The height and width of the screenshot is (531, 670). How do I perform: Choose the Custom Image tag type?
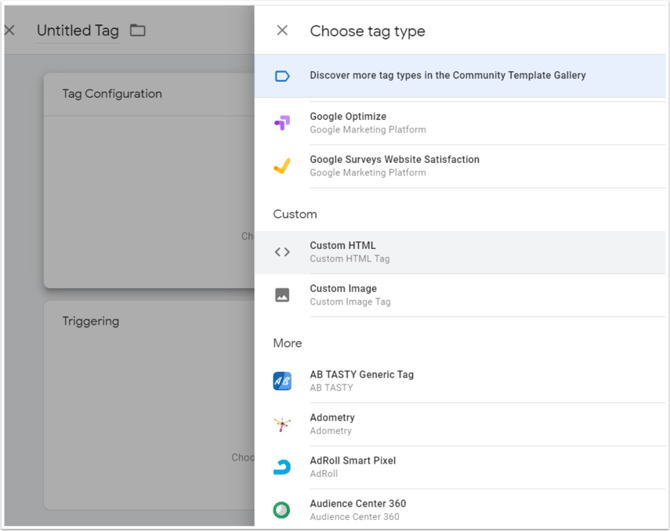[460, 295]
